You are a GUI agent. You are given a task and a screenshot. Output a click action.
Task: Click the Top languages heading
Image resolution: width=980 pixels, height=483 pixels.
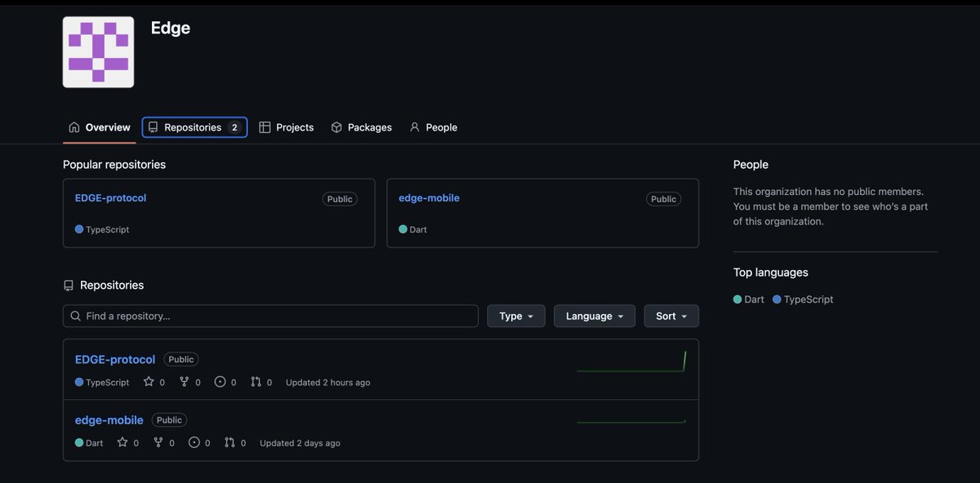pyautogui.click(x=771, y=273)
